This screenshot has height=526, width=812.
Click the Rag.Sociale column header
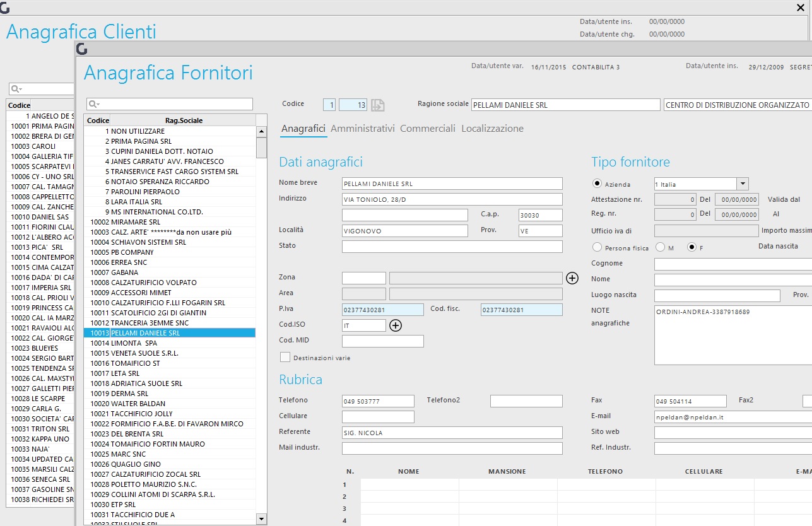[x=183, y=120]
